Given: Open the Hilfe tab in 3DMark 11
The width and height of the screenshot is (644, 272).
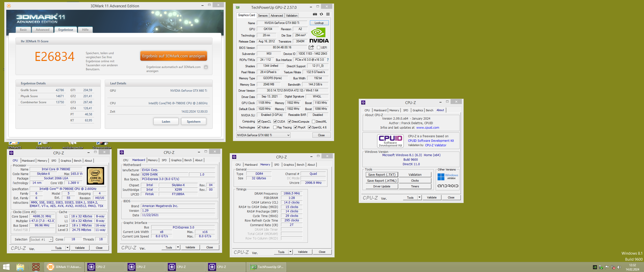Looking at the screenshot, I should (85, 30).
